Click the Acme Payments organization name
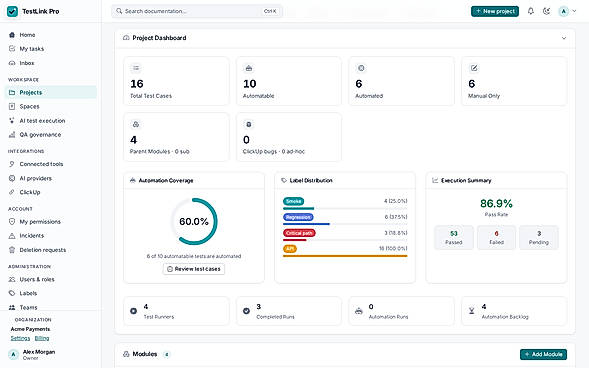 click(30, 329)
